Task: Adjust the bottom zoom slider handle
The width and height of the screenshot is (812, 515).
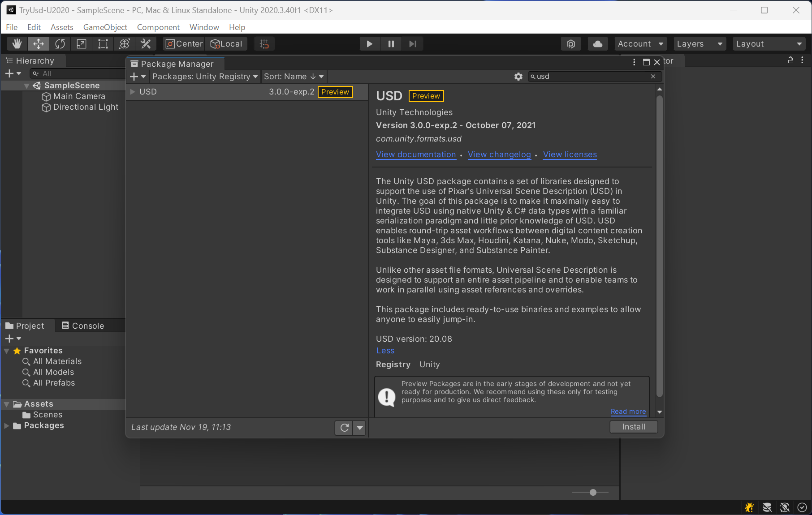Action: 593,493
